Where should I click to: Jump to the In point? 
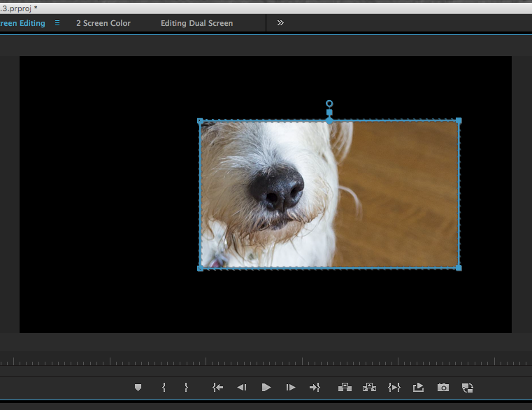218,387
